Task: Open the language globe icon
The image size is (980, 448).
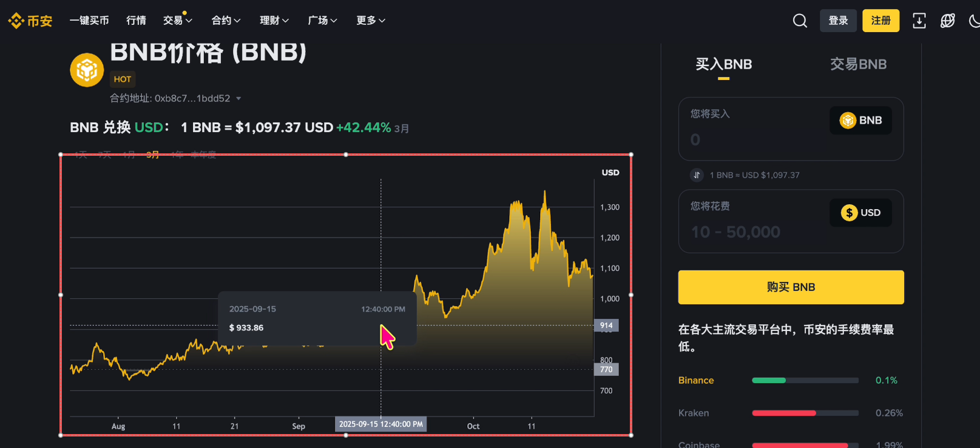Action: [947, 21]
